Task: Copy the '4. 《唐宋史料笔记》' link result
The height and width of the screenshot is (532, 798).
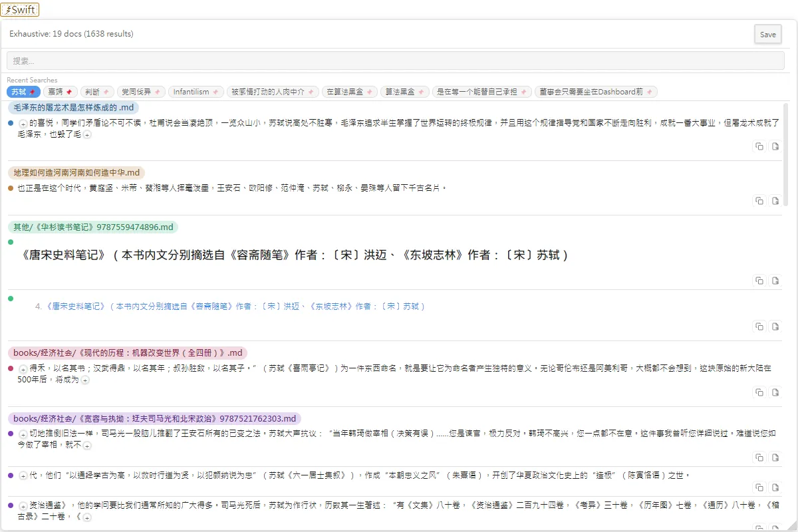Action: click(759, 327)
